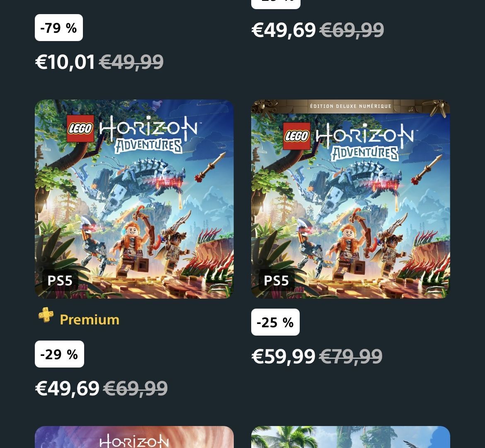Click the -79 % discount badge

tap(59, 27)
